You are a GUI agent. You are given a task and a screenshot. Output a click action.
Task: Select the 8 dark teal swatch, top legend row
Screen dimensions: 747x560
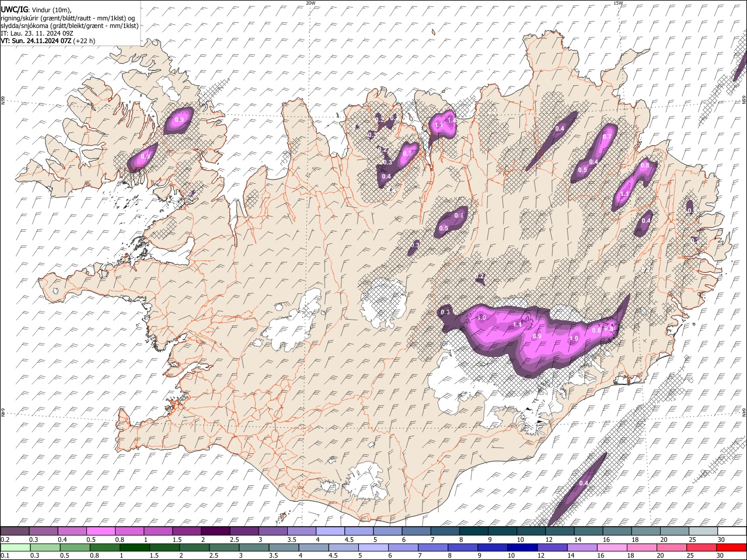click(x=473, y=531)
